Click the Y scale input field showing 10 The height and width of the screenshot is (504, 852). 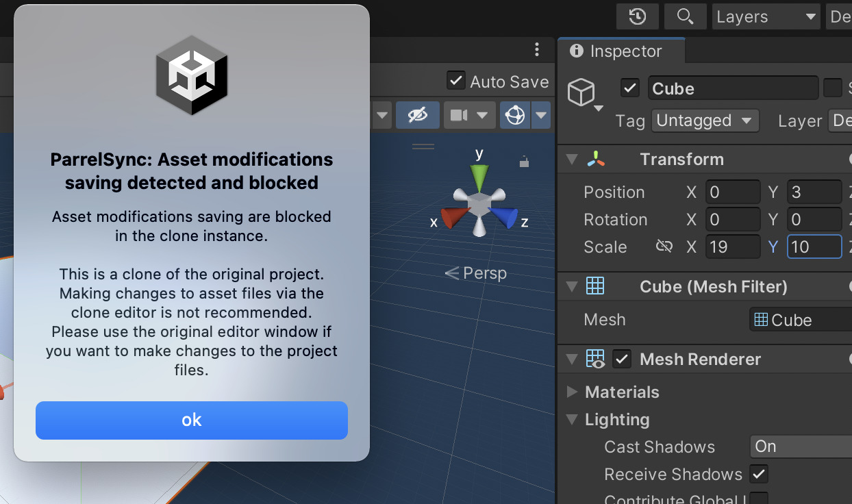point(814,247)
